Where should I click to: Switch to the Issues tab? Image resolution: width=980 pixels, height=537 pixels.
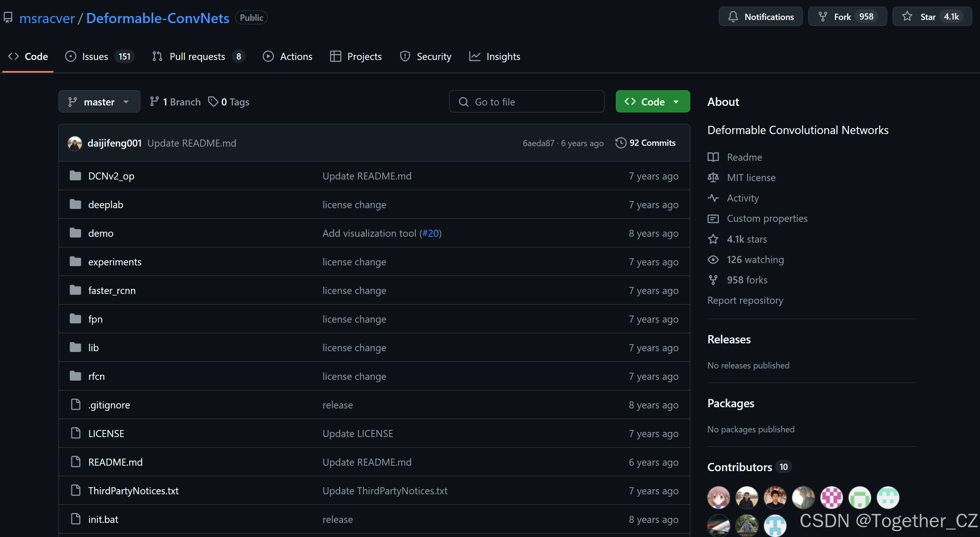pos(95,56)
